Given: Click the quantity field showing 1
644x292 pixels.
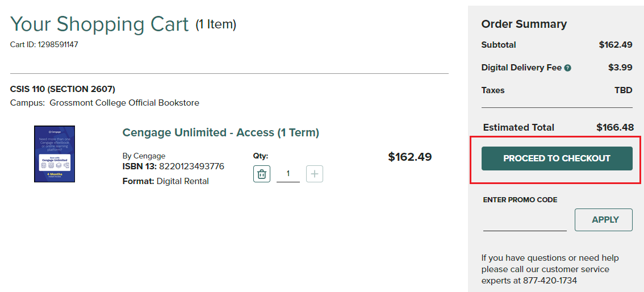Looking at the screenshot, I should point(288,174).
